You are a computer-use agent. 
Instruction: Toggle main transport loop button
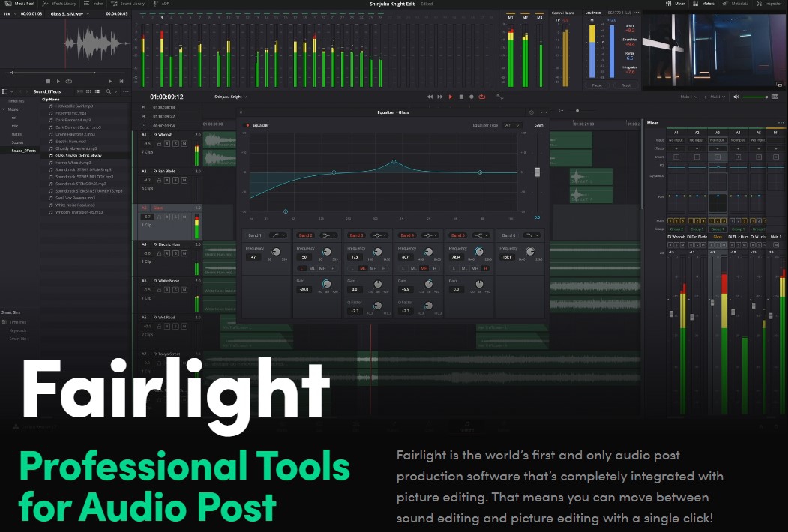[482, 97]
